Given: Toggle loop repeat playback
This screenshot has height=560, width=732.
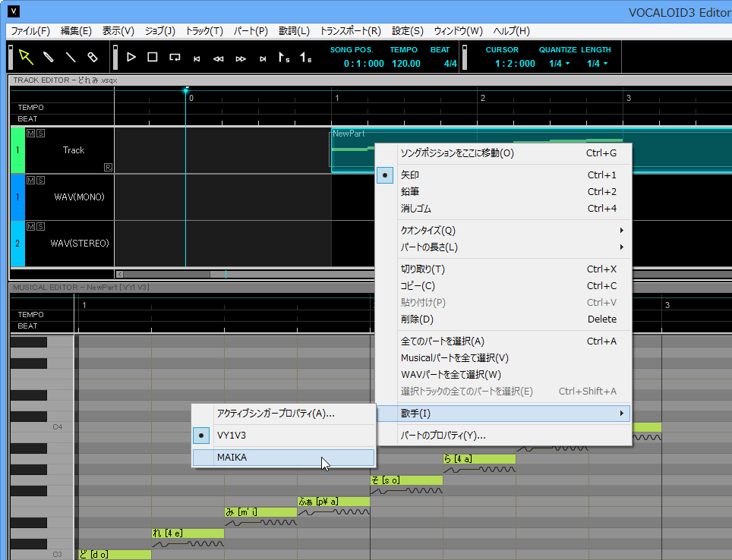Looking at the screenshot, I should point(175,58).
